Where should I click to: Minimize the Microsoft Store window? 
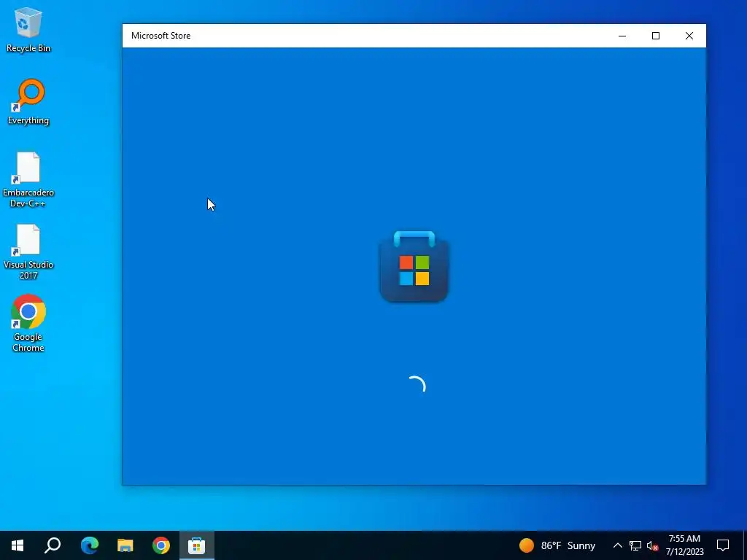tap(622, 36)
